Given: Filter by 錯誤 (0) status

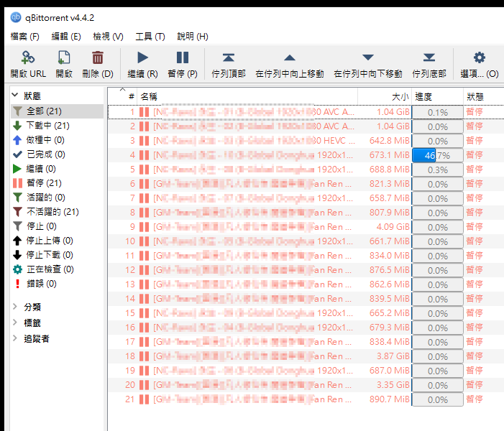Looking at the screenshot, I should (58, 284).
